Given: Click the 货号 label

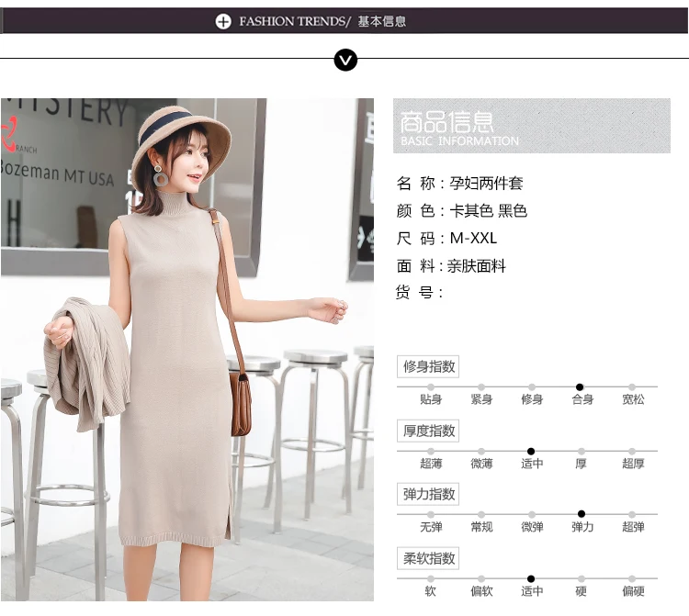Looking at the screenshot, I should [x=419, y=292].
